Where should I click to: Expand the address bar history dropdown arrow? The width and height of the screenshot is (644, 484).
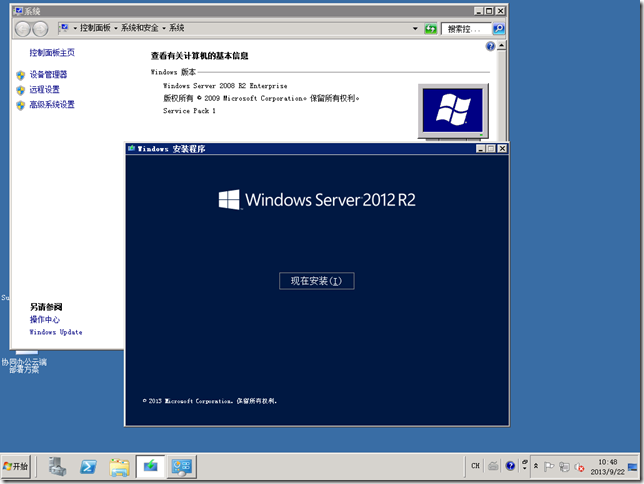415,28
